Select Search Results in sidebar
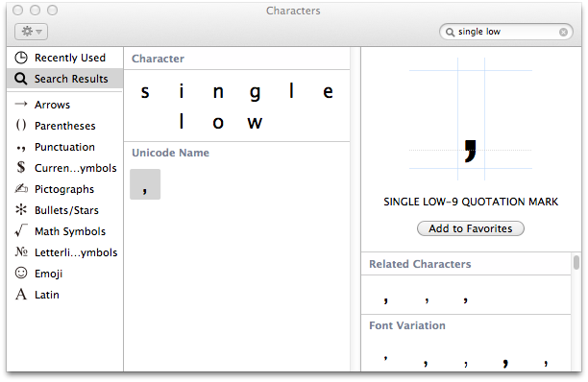Image resolution: width=588 pixels, height=382 pixels. (x=64, y=79)
